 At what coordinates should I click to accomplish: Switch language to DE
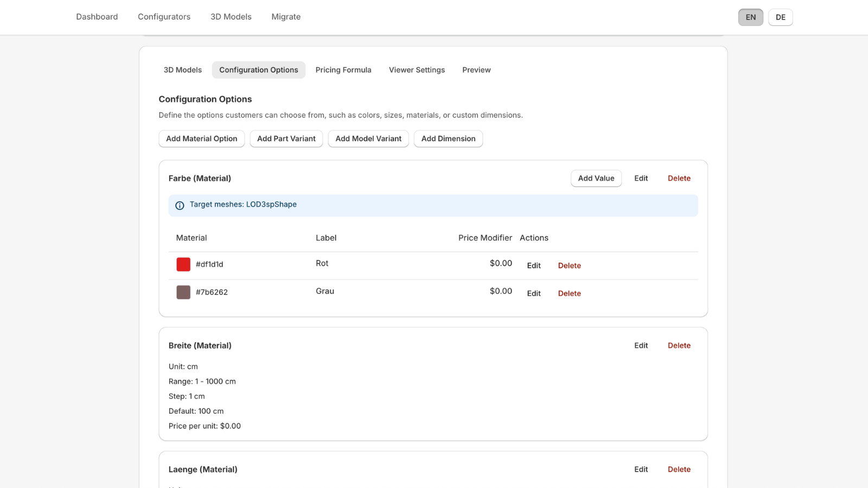click(780, 17)
